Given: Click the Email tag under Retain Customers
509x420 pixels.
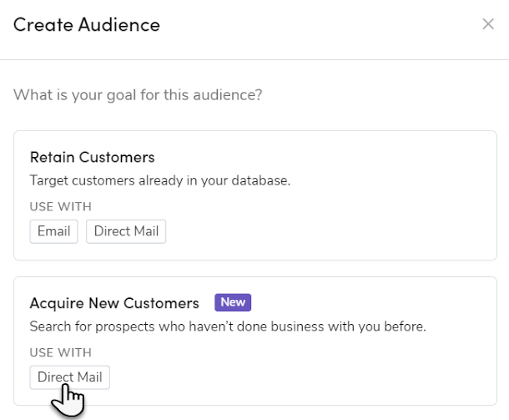Looking at the screenshot, I should pos(53,231).
